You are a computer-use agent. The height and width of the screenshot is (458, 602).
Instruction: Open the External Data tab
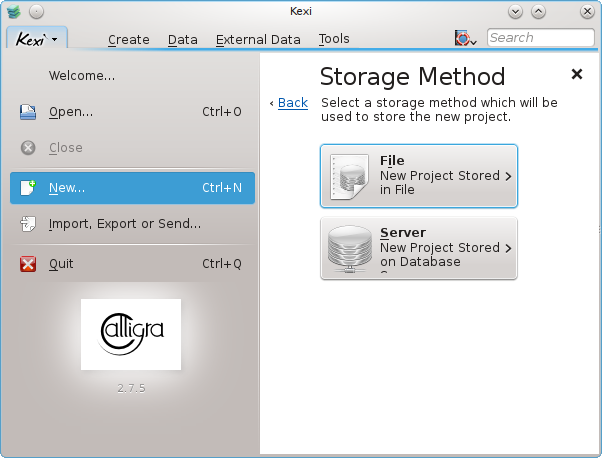coord(258,40)
